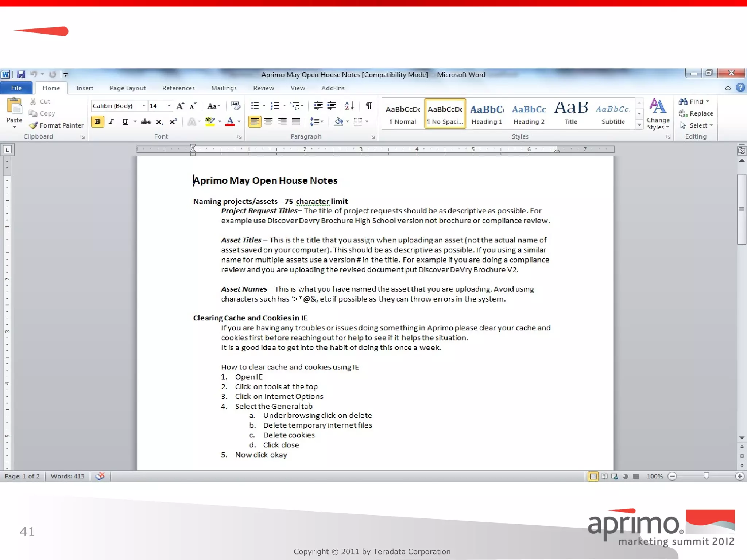Click the Grow Font icon
The height and width of the screenshot is (560, 747).
point(180,106)
